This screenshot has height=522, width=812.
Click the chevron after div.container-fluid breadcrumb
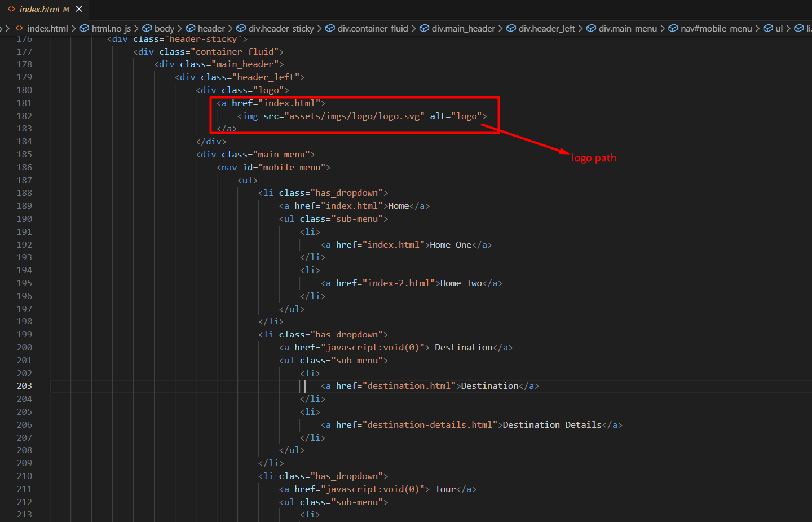click(413, 28)
